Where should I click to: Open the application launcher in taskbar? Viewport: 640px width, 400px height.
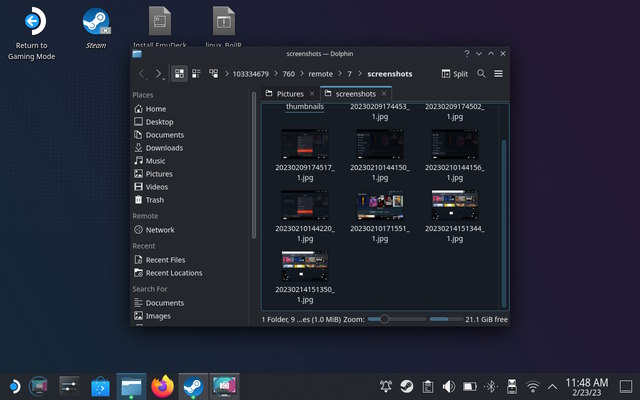15,386
